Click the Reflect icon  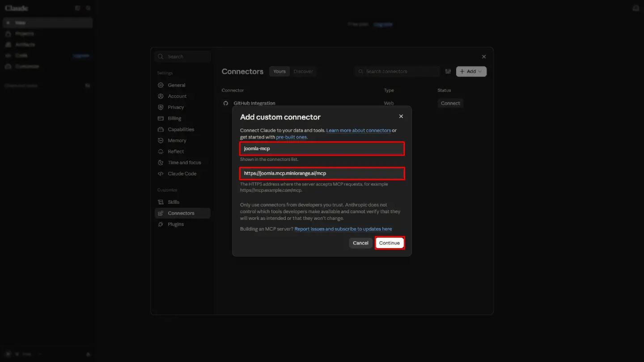161,152
